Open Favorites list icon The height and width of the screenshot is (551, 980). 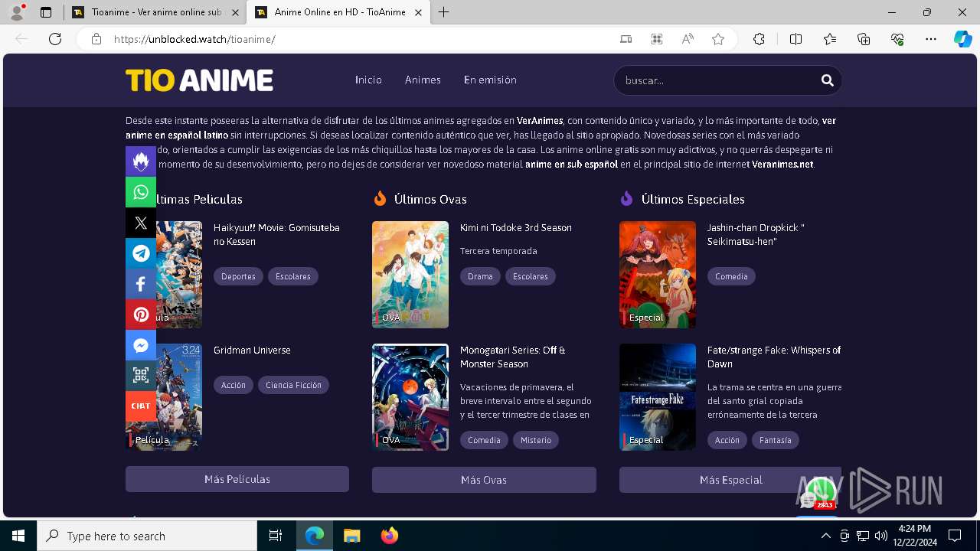(830, 39)
